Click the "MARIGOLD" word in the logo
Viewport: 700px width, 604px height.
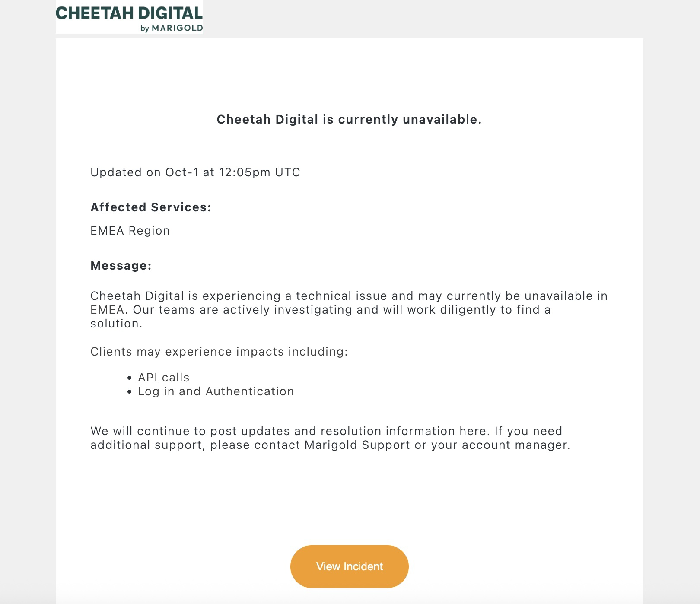click(177, 29)
